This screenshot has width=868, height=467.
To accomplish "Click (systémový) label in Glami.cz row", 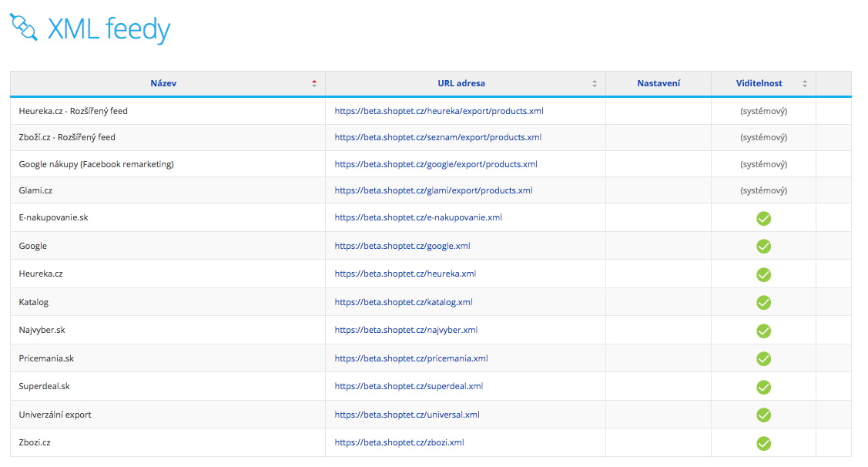I will coord(763,190).
